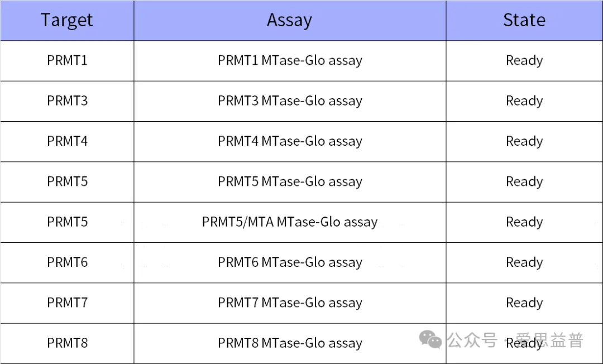Select PRMT4 MTase-Glo assay cell
Image resolution: width=603 pixels, height=364 pixels.
tap(290, 141)
